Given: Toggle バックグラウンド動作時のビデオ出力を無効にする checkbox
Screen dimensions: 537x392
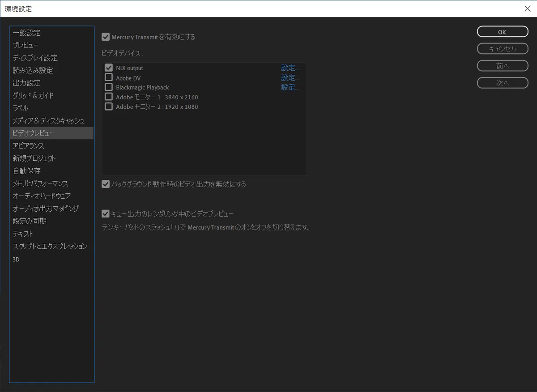Looking at the screenshot, I should tap(106, 184).
